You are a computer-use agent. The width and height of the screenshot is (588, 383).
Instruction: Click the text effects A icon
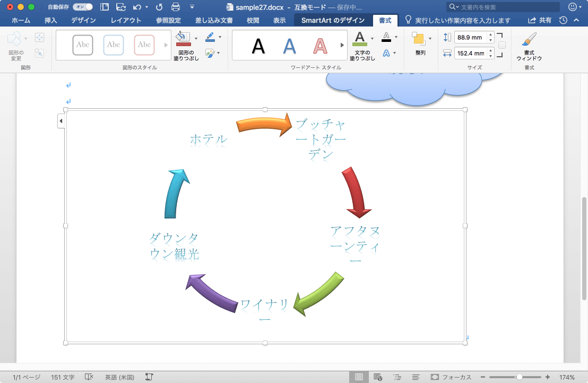coord(386,53)
